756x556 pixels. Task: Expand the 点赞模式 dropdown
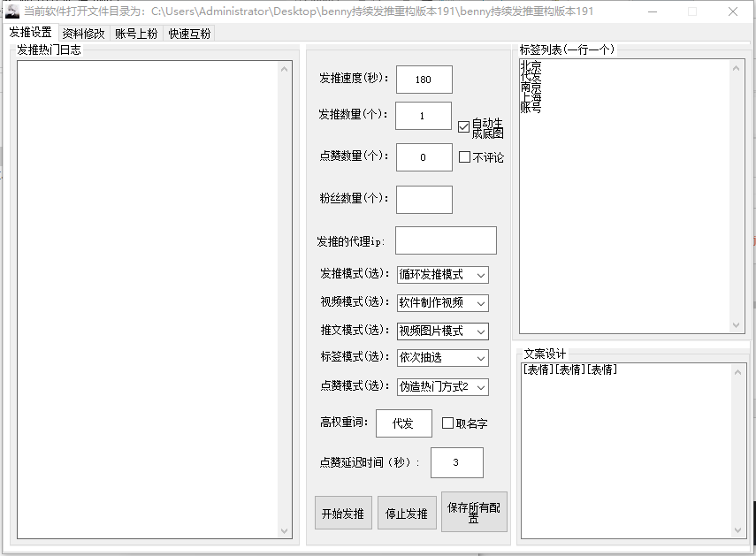(442, 386)
